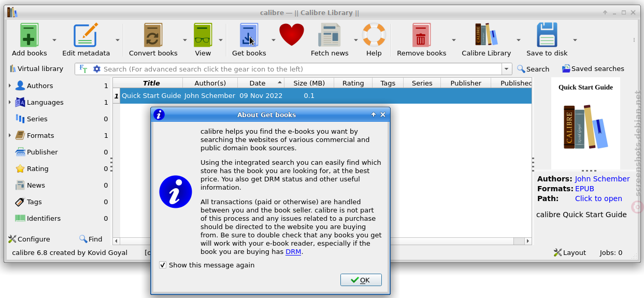Sort by the Tags column header
This screenshot has width=644, height=298.
pos(388,83)
